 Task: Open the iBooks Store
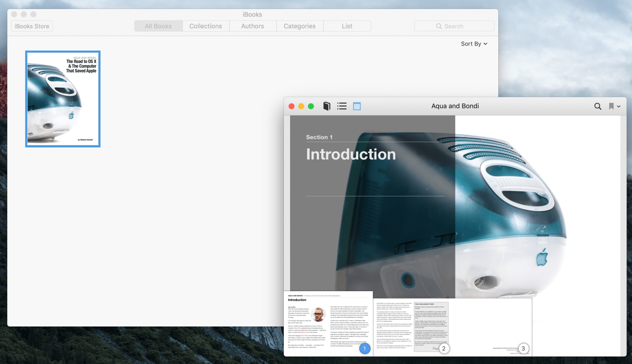32,26
